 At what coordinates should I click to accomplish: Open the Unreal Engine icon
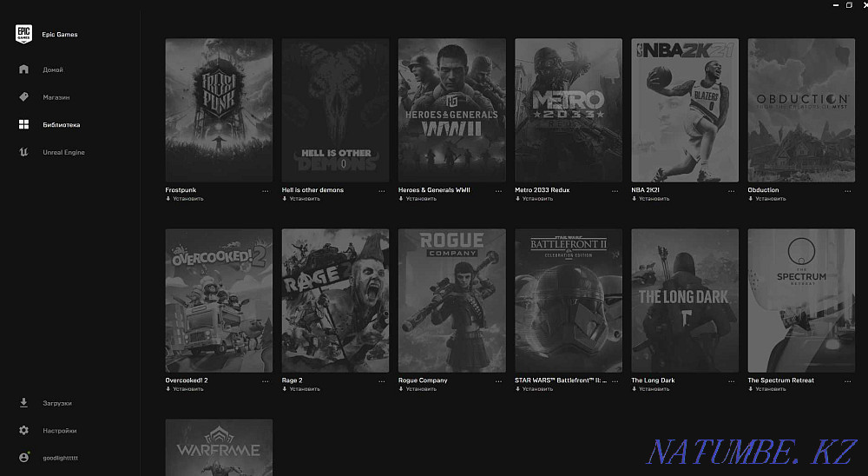(23, 152)
